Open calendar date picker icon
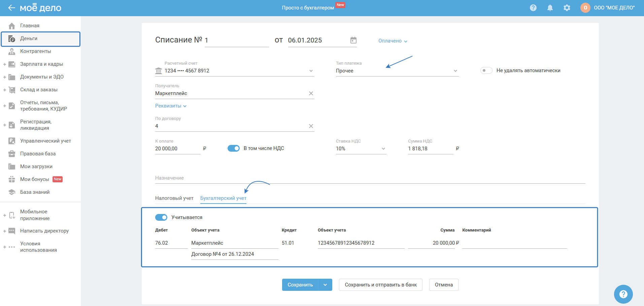The width and height of the screenshot is (644, 306). [x=353, y=40]
